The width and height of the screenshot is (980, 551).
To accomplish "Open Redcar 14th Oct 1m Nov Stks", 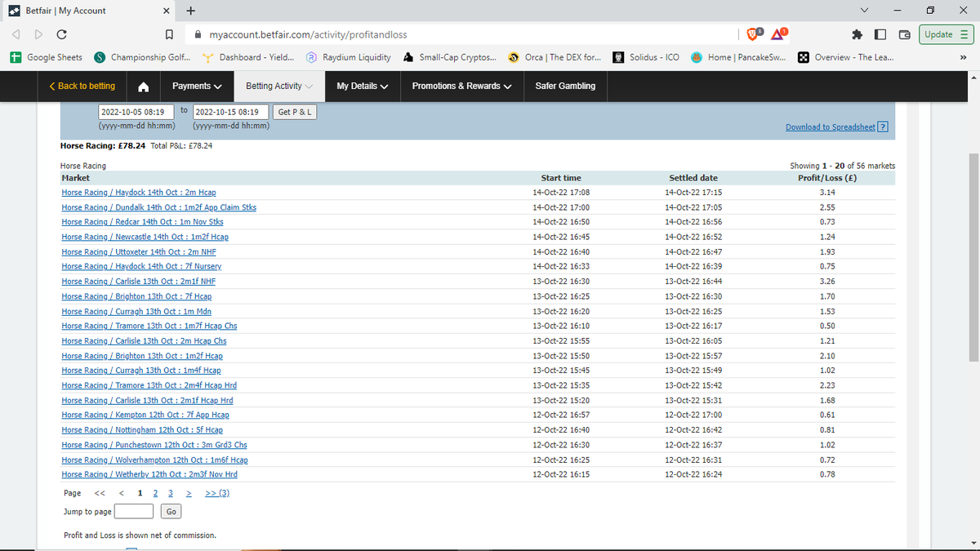I will tap(142, 222).
